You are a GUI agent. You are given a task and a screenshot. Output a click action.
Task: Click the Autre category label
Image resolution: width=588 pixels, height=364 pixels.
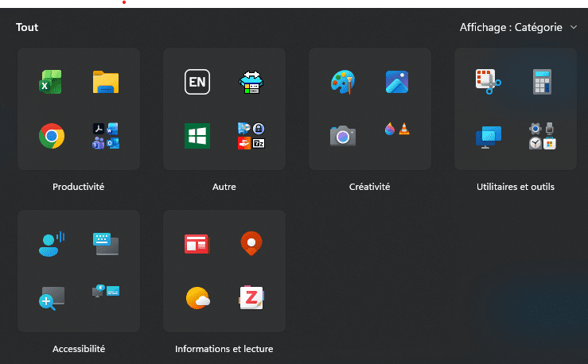pyautogui.click(x=224, y=187)
